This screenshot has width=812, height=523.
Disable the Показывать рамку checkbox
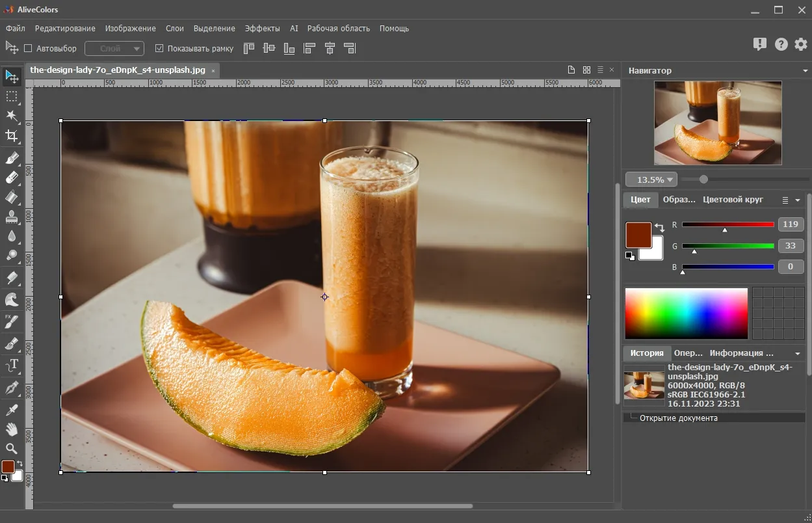158,47
